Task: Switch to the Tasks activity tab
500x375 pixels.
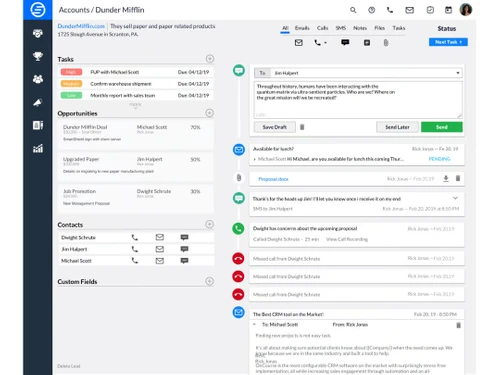Action: [399, 28]
